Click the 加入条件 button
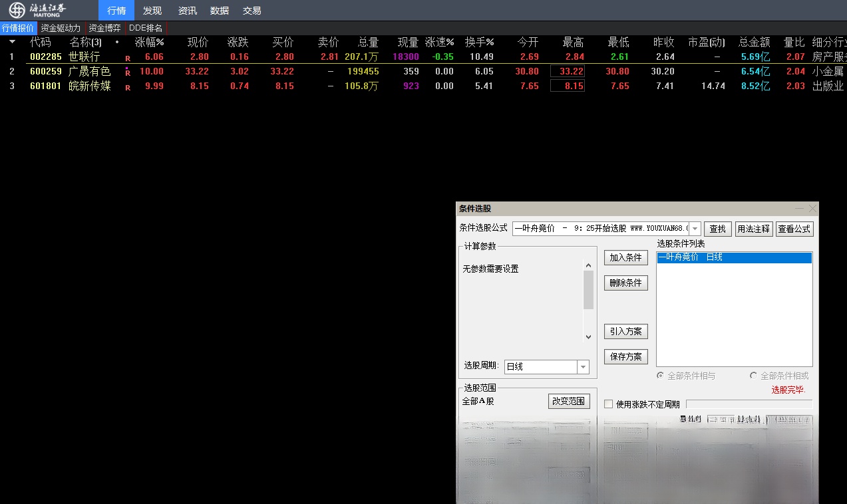Image resolution: width=847 pixels, height=504 pixels. [625, 257]
